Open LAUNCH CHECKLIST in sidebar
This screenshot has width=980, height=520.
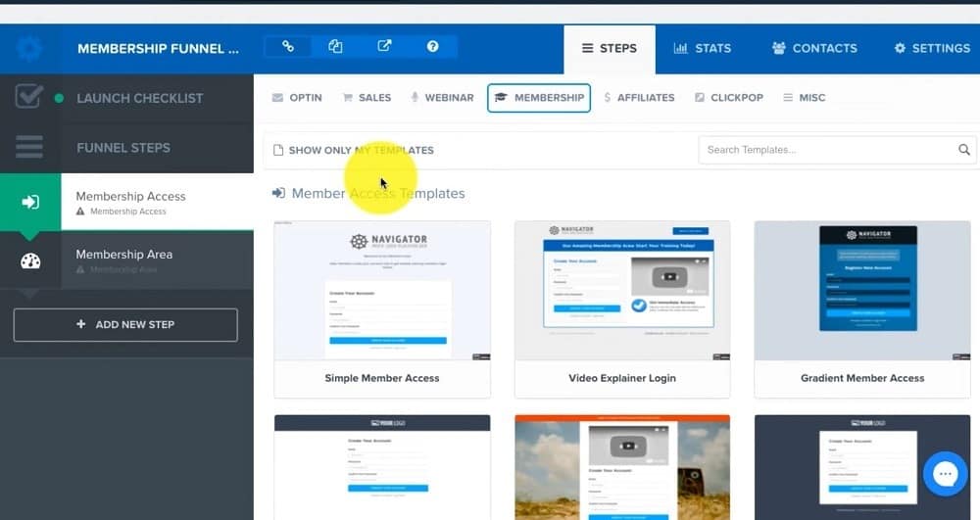point(139,98)
